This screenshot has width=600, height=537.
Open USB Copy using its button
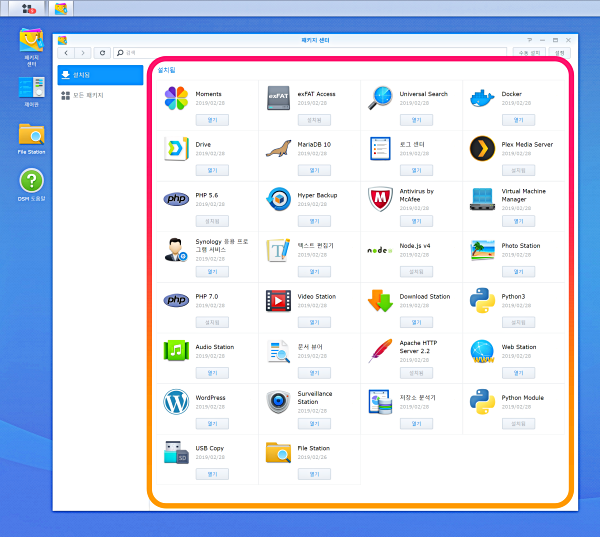click(x=212, y=474)
